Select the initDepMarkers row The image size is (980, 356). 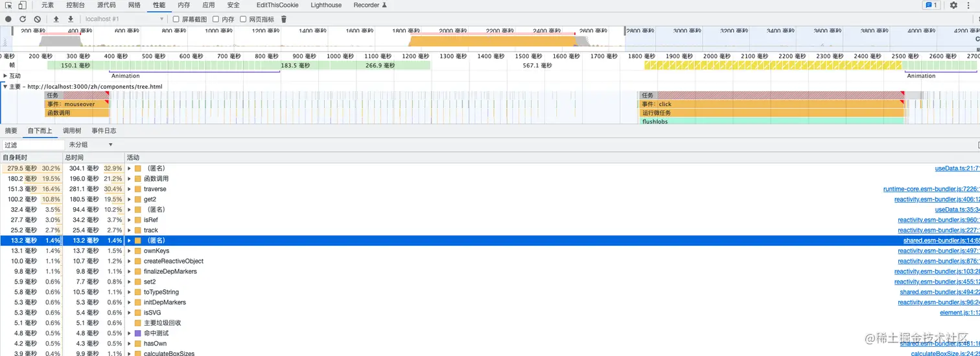point(490,302)
